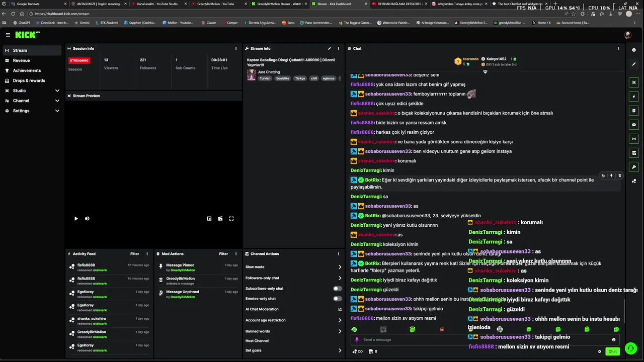Click the Just Chatting category thumbnail
Viewport: 644px width, 362px height.
(251, 75)
